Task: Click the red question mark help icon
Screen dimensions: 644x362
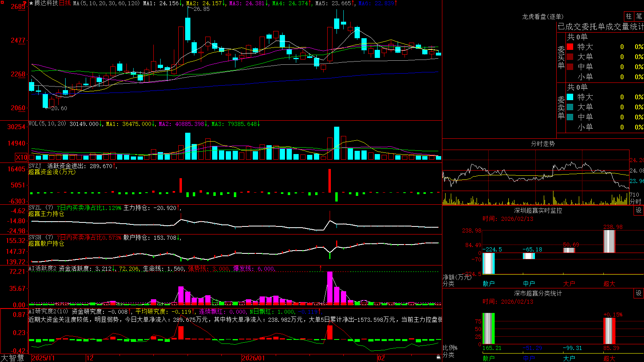Action: [x=25, y=3]
